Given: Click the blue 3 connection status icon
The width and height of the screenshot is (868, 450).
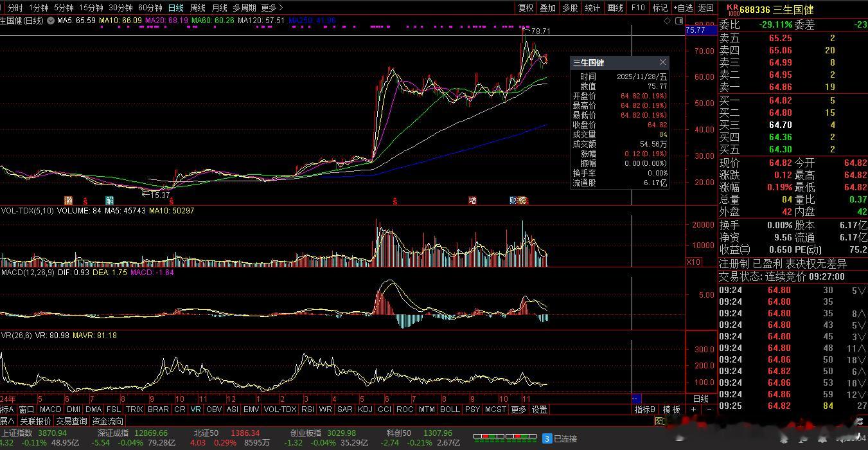Looking at the screenshot, I should click(547, 438).
